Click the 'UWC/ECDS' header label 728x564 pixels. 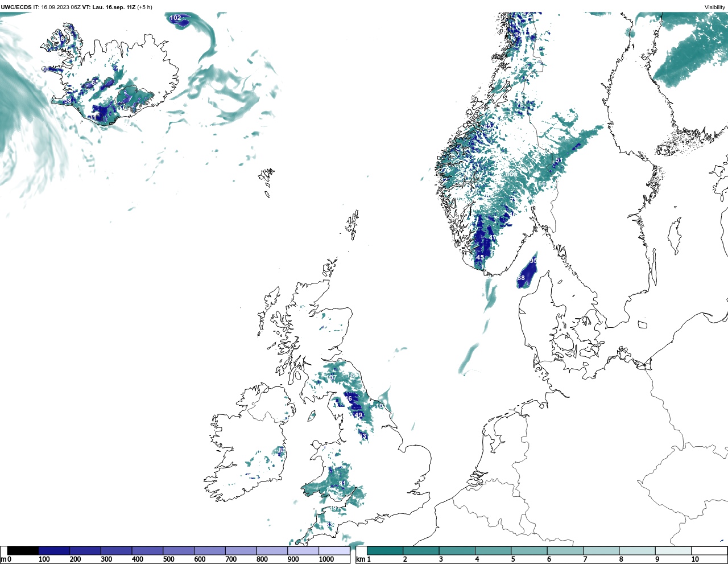[16, 7]
